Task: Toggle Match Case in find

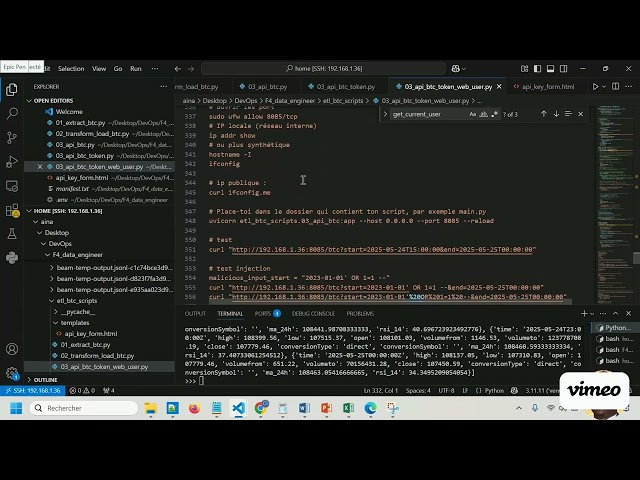Action: tap(473, 114)
